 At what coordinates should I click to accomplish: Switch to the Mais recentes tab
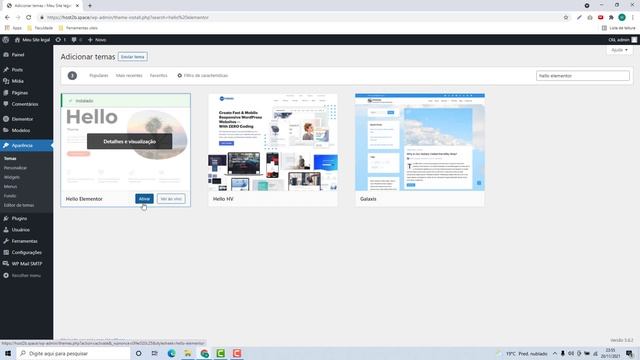[129, 76]
